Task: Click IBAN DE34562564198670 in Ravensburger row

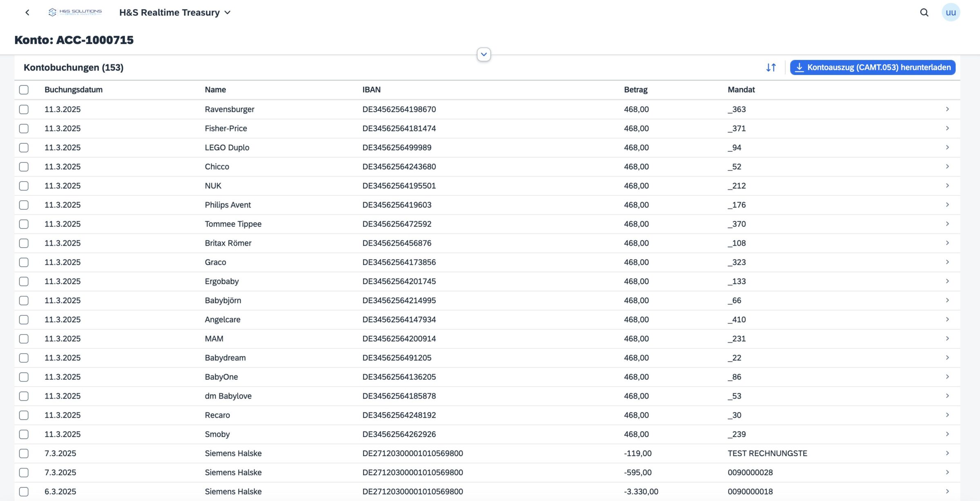Action: coord(399,109)
